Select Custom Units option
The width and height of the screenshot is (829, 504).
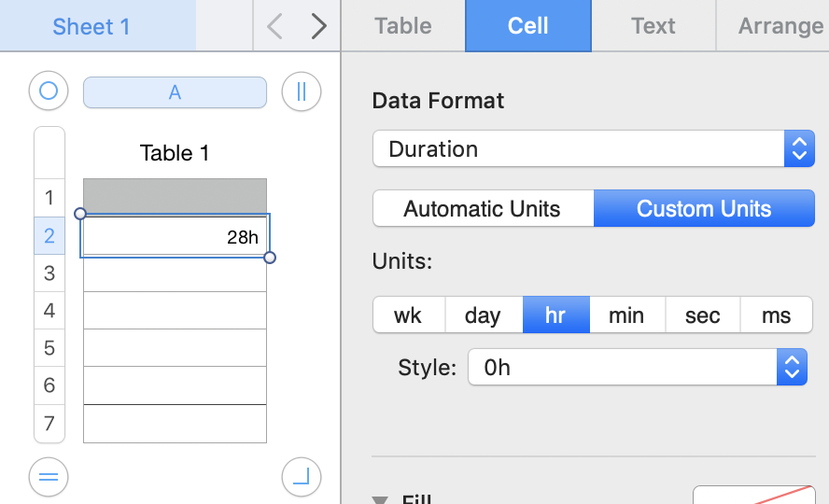click(x=704, y=208)
